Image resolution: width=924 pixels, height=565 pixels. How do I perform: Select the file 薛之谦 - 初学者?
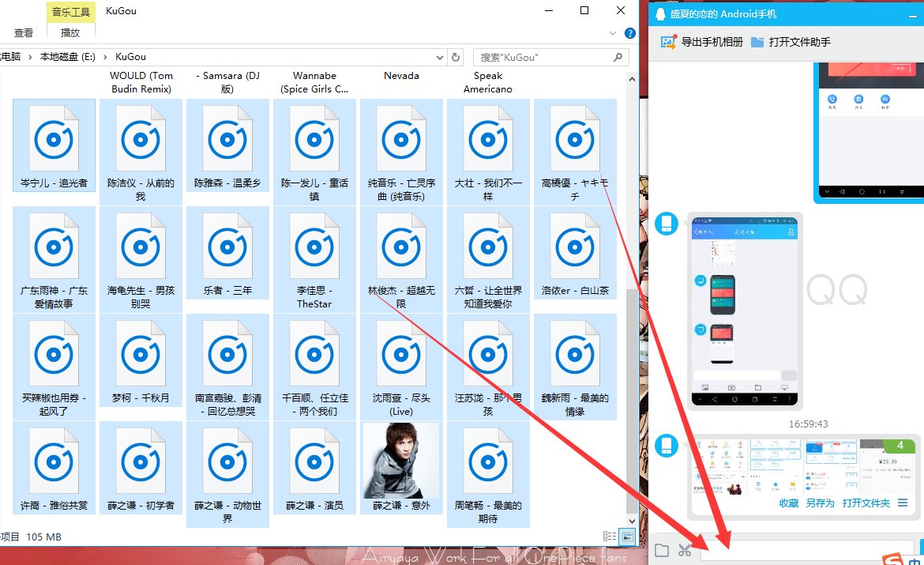coord(141,468)
